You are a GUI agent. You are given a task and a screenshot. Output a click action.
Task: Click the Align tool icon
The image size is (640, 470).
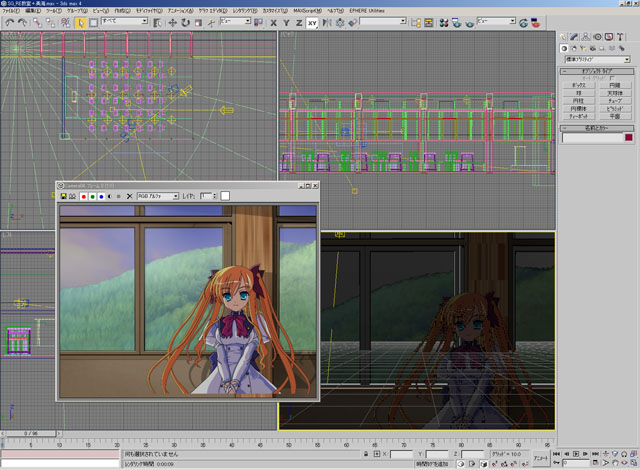(x=353, y=23)
